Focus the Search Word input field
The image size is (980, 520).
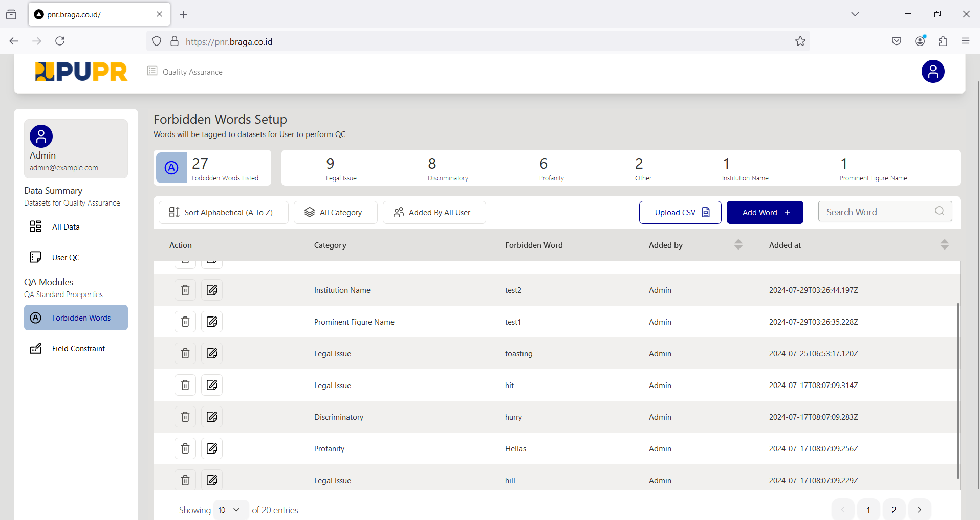(876, 212)
